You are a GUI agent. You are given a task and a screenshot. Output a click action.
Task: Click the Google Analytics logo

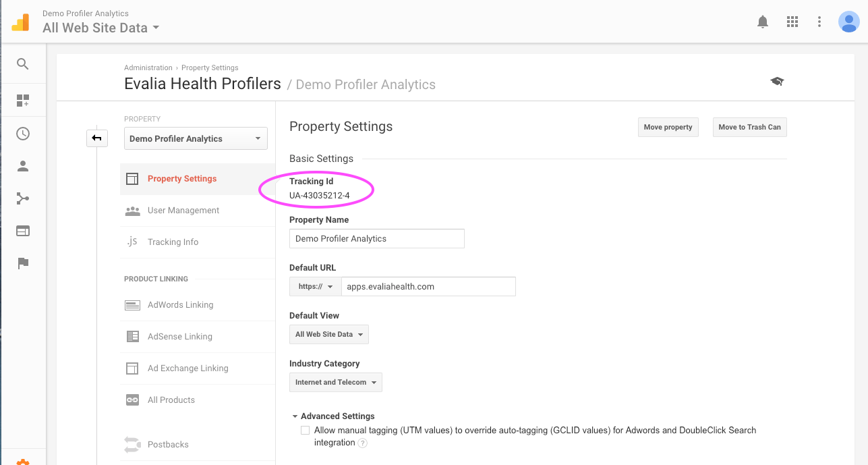click(20, 22)
